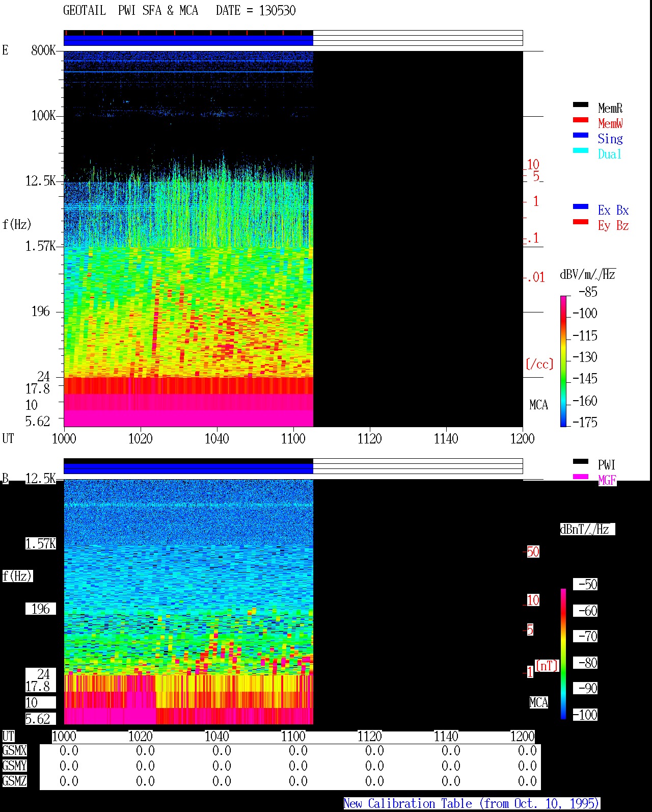Viewport: 652px width, 812px height.
Task: Click the magenta MGF legend swatch
Action: [581, 477]
